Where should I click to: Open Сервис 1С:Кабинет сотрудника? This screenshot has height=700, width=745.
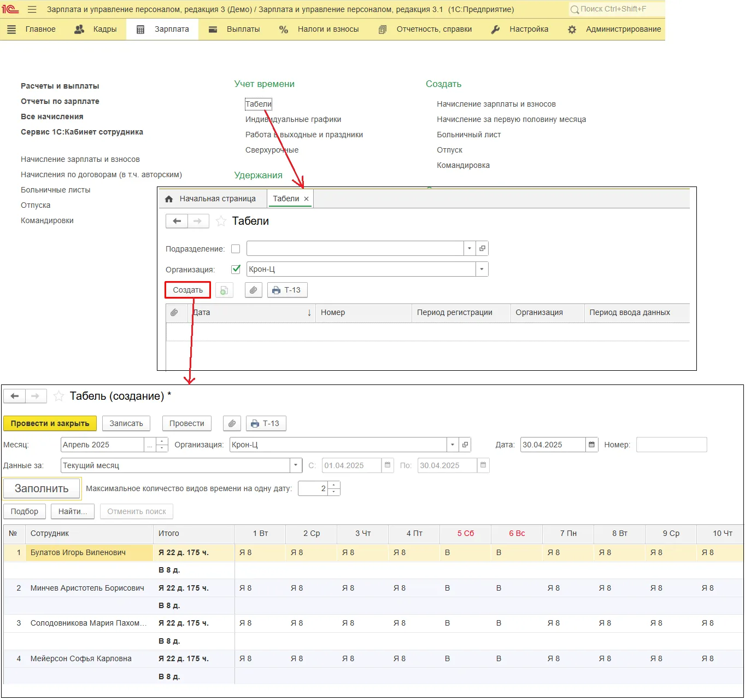click(x=82, y=132)
